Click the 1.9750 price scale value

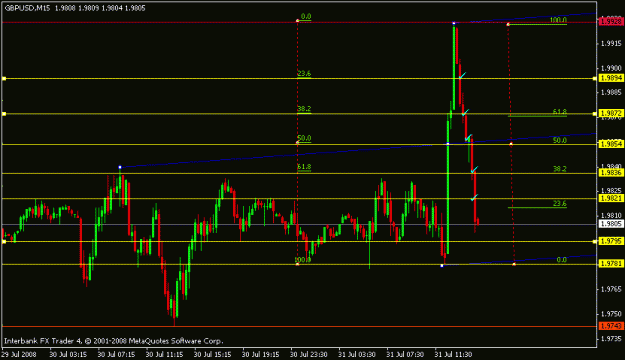(611, 314)
